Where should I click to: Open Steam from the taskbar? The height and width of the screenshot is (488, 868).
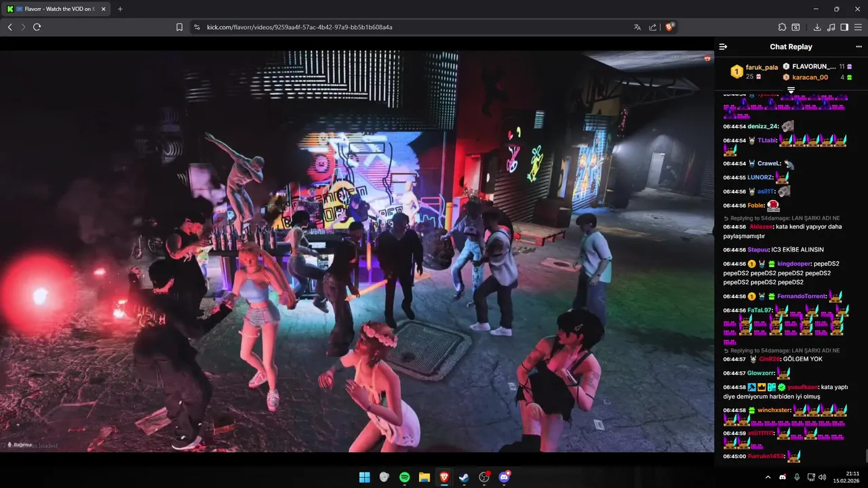click(x=464, y=477)
